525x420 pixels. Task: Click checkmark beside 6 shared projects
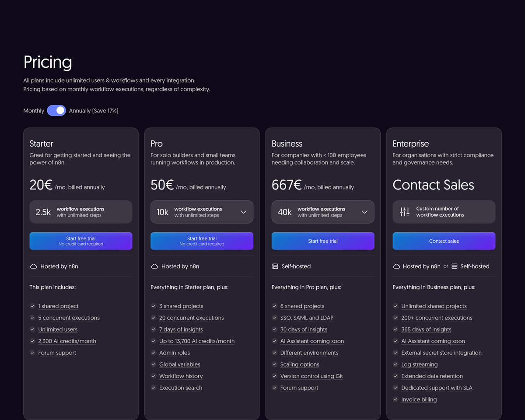[275, 306]
